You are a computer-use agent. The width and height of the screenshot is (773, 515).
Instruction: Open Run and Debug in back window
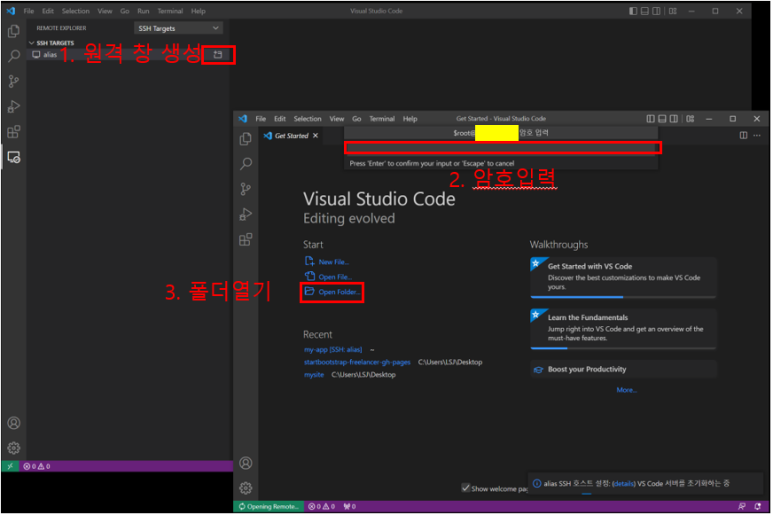14,106
